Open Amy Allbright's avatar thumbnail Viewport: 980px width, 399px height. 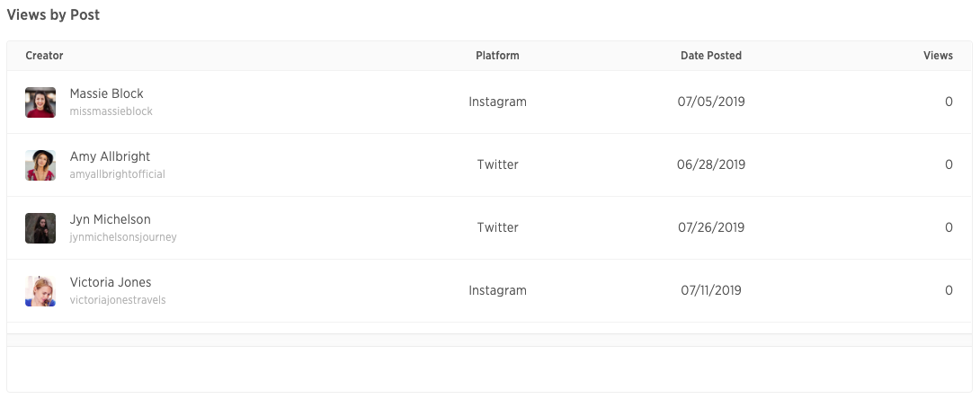[40, 165]
